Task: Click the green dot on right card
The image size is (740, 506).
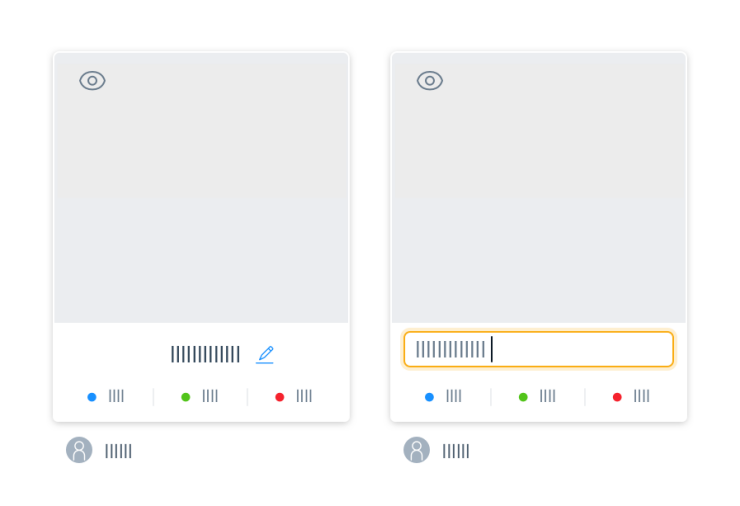Action: click(x=523, y=397)
